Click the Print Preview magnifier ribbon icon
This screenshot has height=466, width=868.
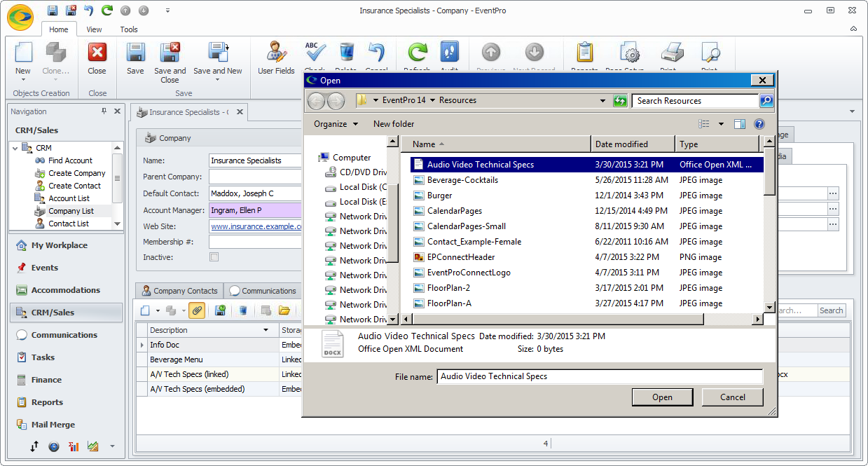[710, 53]
